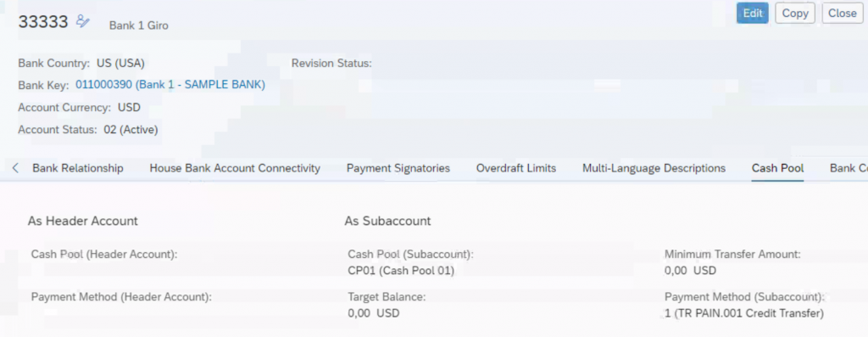Open the Bank Key 011000390 link
The width and height of the screenshot is (868, 337).
coord(170,85)
